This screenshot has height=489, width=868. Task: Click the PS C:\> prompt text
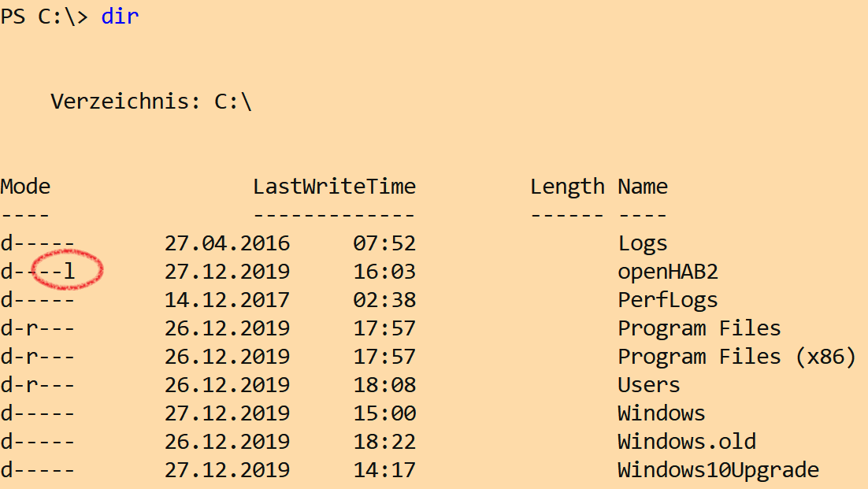pyautogui.click(x=44, y=17)
